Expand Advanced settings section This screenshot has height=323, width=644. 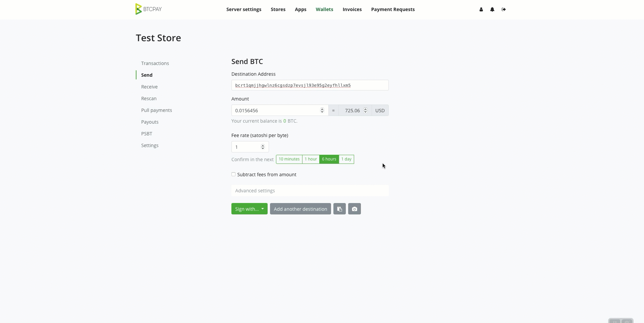pyautogui.click(x=310, y=191)
